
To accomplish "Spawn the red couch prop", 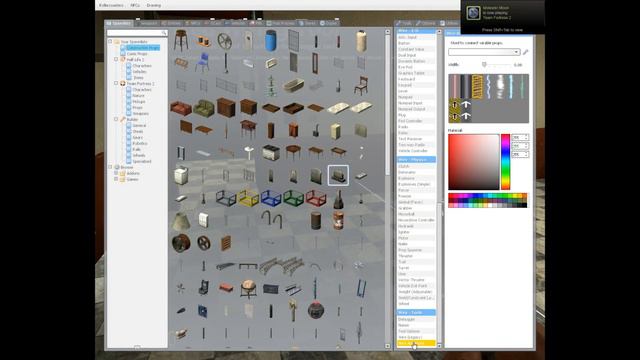I will click(181, 108).
